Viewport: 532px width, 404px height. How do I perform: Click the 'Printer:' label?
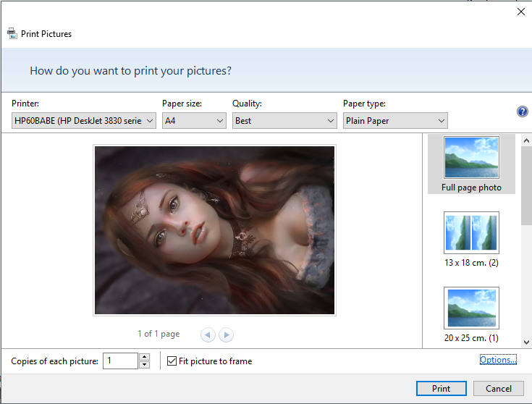click(x=25, y=104)
